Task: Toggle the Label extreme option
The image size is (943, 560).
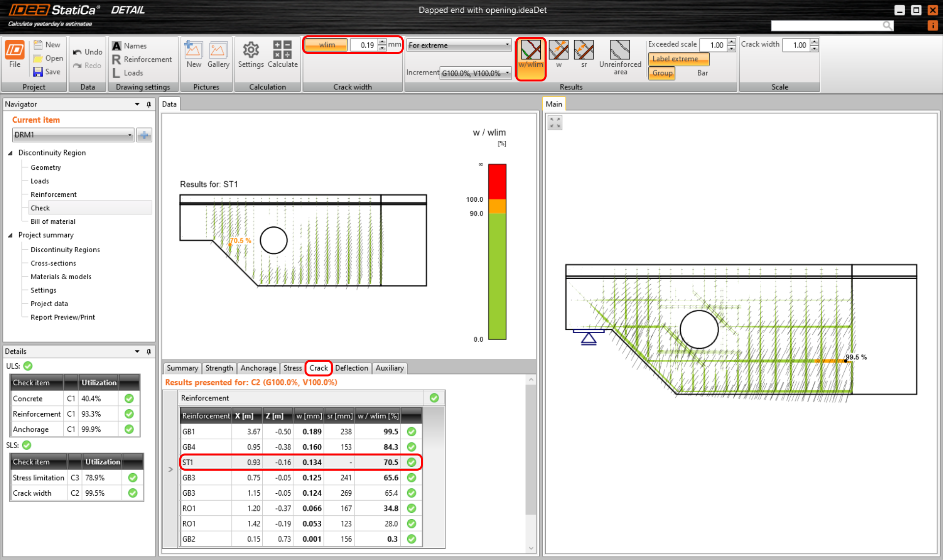Action: coord(678,59)
